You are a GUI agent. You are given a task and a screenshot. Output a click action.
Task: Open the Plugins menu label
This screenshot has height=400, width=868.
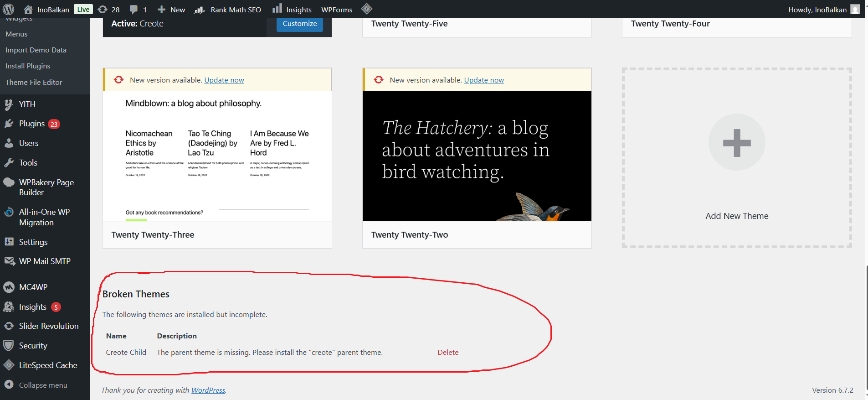32,124
